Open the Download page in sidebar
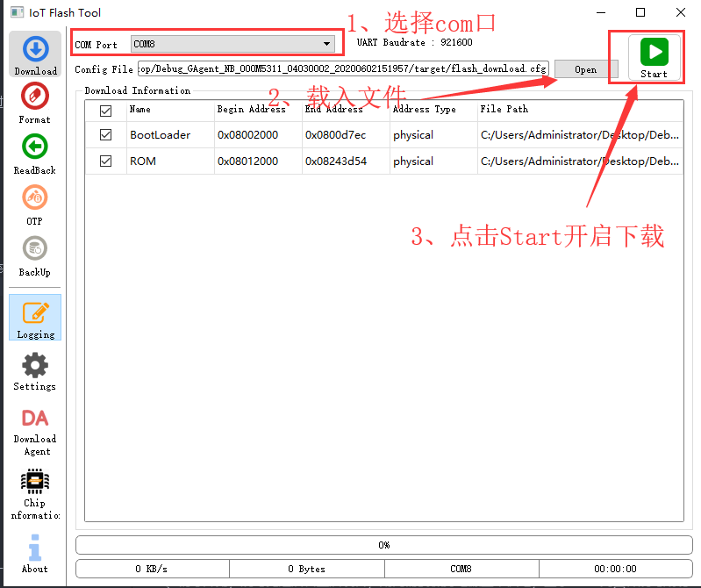This screenshot has width=701, height=588. 35,54
